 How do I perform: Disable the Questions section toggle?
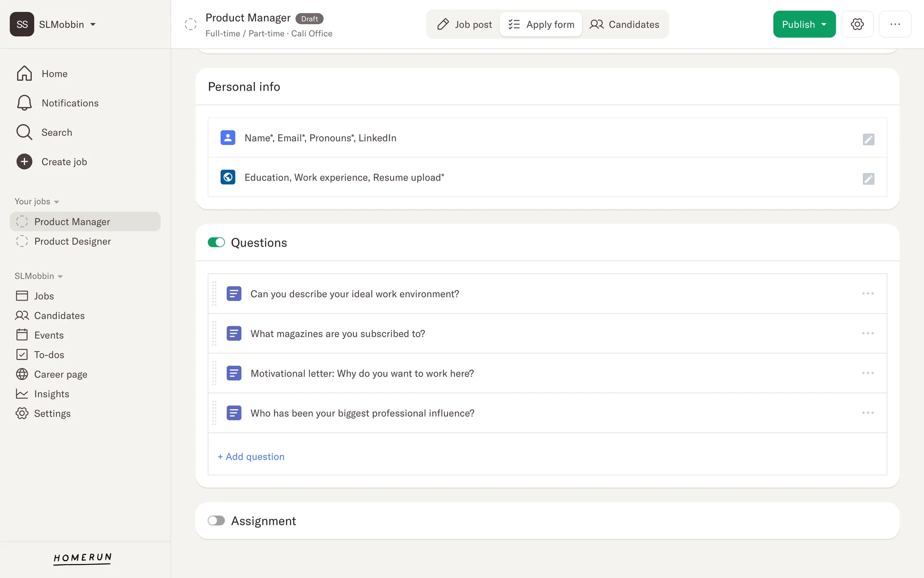[x=216, y=242]
